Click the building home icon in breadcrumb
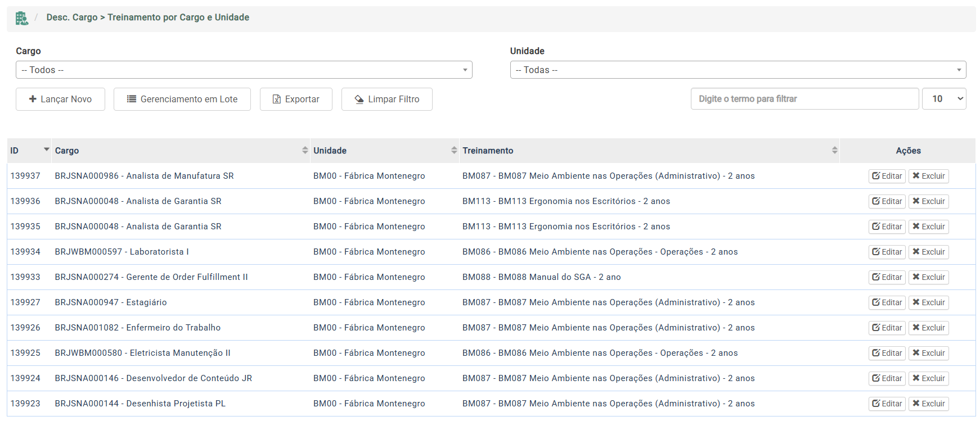This screenshot has height=421, width=980. pyautogui.click(x=21, y=19)
